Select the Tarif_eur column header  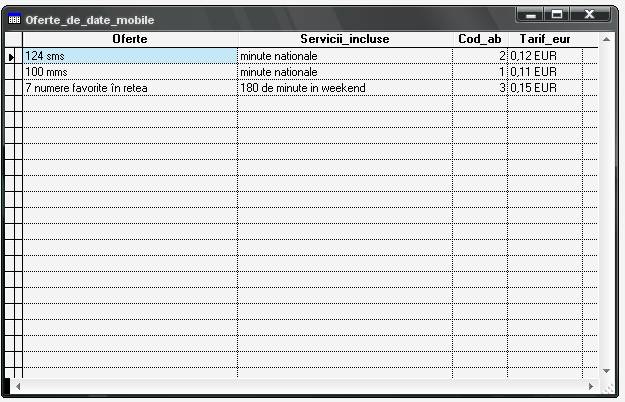point(544,39)
